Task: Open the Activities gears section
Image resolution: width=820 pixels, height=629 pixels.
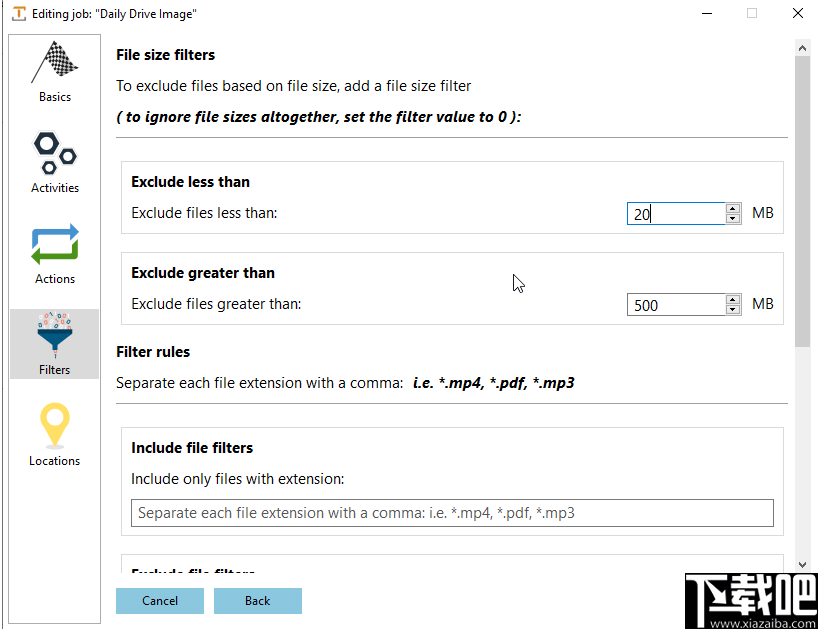Action: click(x=55, y=161)
